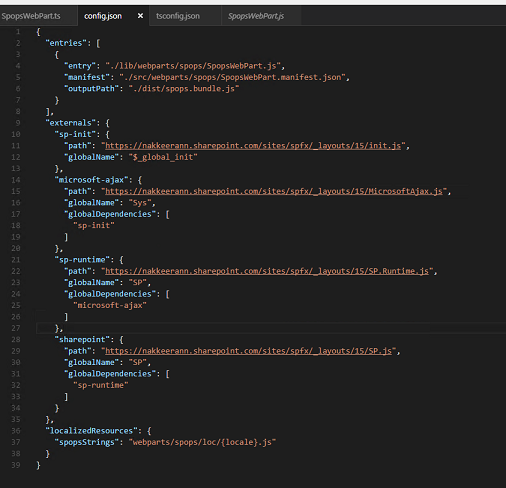Screen dimensions: 506x488
Task: Select the config.json tab
Action: [103, 16]
